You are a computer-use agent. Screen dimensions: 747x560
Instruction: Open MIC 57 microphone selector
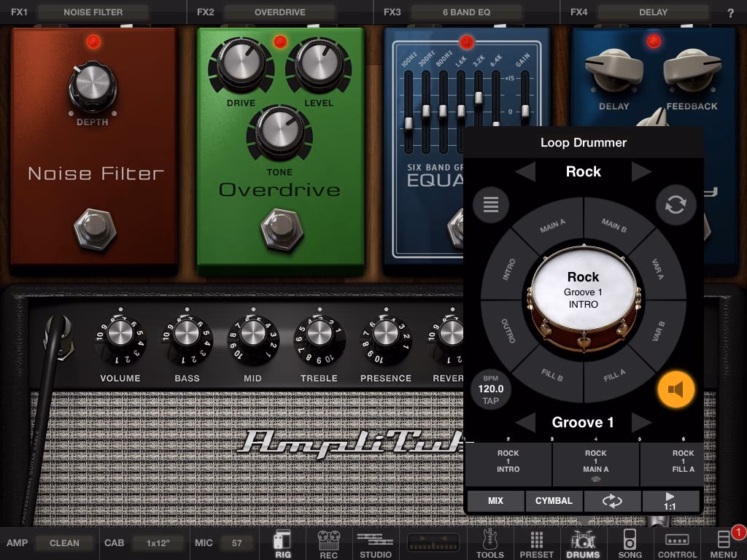click(237, 542)
